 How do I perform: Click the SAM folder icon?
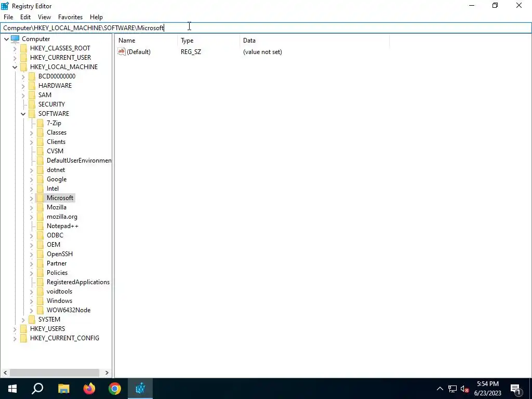click(32, 95)
